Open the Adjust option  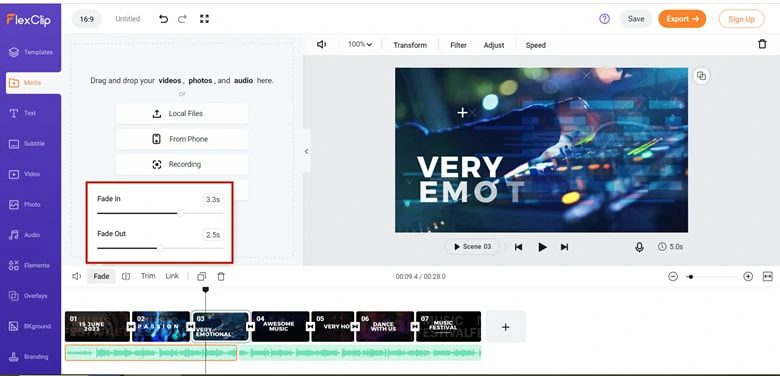tap(494, 45)
